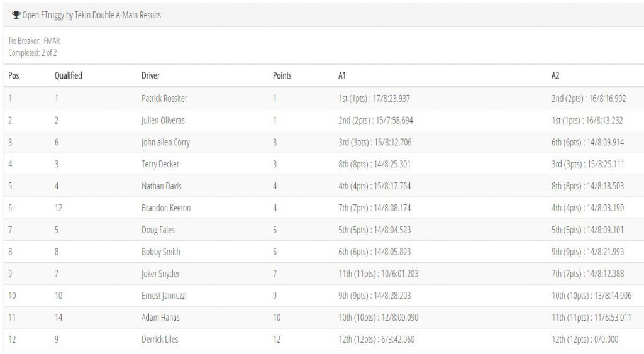Screen dimensions: 644x354
Task: Select driver Julien Oliveras
Action: pyautogui.click(x=163, y=120)
